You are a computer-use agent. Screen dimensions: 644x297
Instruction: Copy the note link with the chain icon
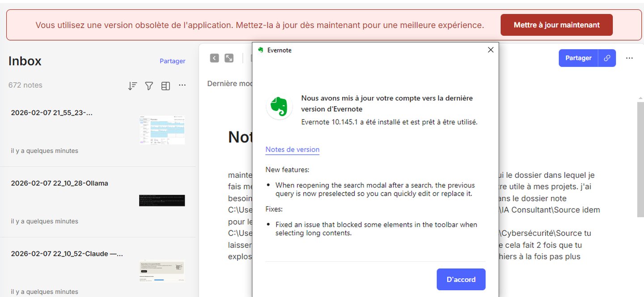point(607,58)
